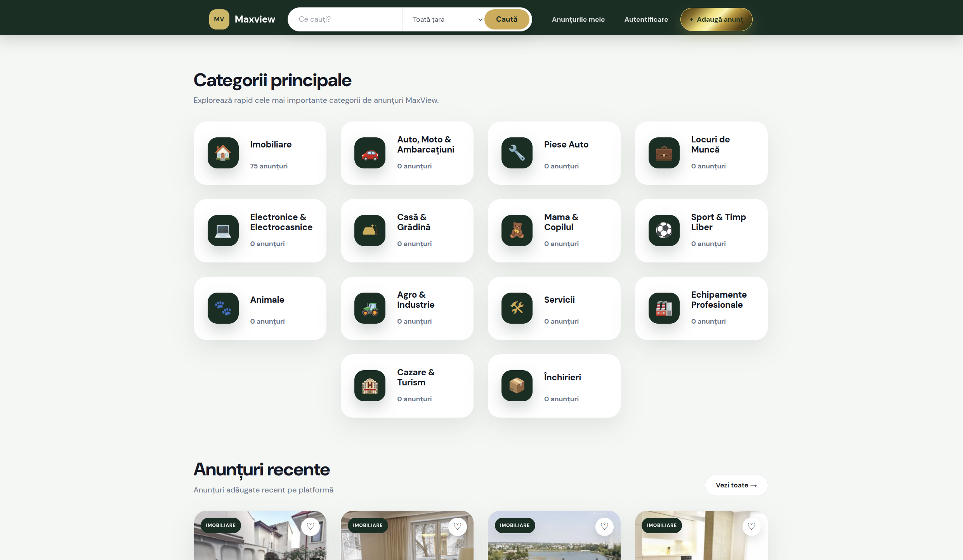Select the red car Auto, Moto icon
The image size is (963, 560).
(370, 153)
